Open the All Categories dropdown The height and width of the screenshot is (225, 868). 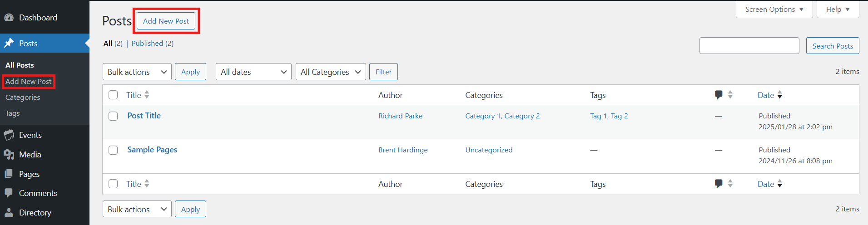point(331,72)
